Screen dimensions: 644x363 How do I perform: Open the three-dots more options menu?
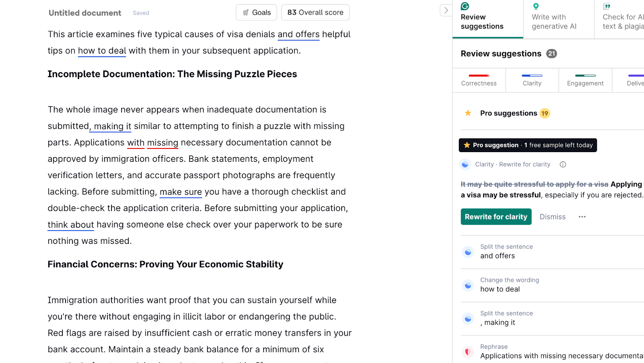click(582, 217)
